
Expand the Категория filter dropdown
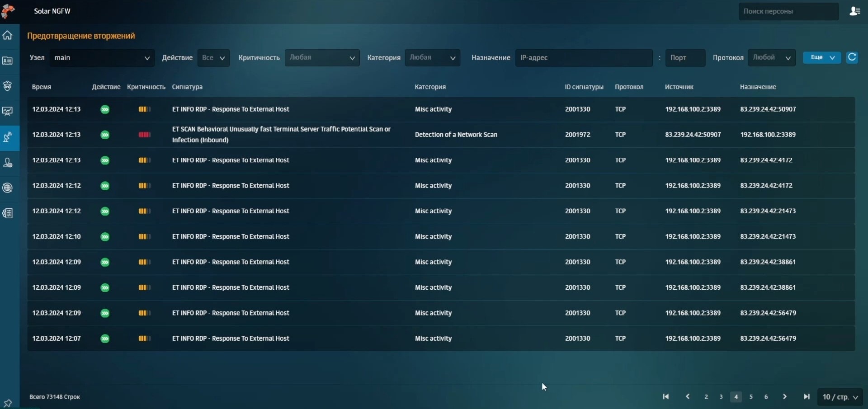pyautogui.click(x=432, y=58)
